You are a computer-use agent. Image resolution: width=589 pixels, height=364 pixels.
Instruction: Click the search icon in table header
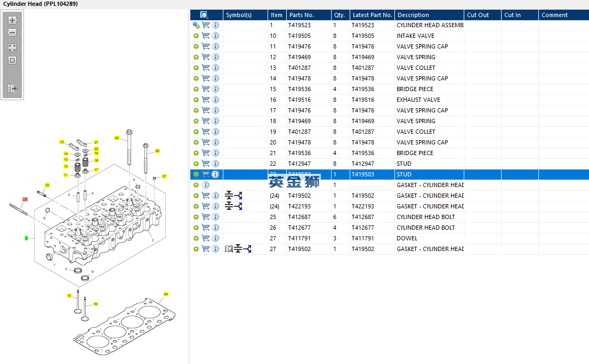(204, 15)
